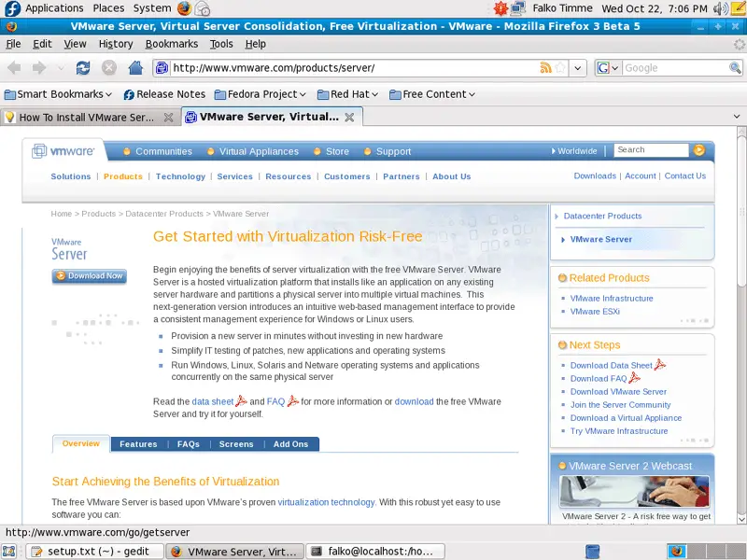Bookmark this page with the star icon
Viewport: 747px width, 560px height.
pos(561,67)
